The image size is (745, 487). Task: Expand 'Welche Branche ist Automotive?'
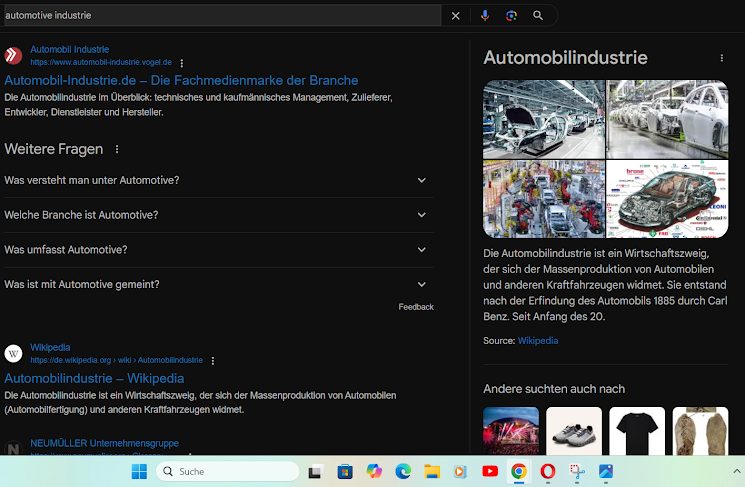point(219,215)
